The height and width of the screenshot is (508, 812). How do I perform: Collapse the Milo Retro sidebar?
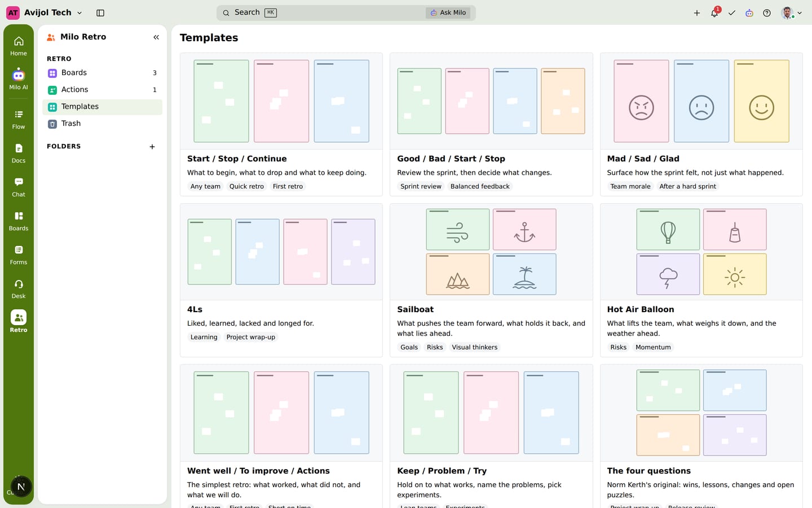(156, 37)
